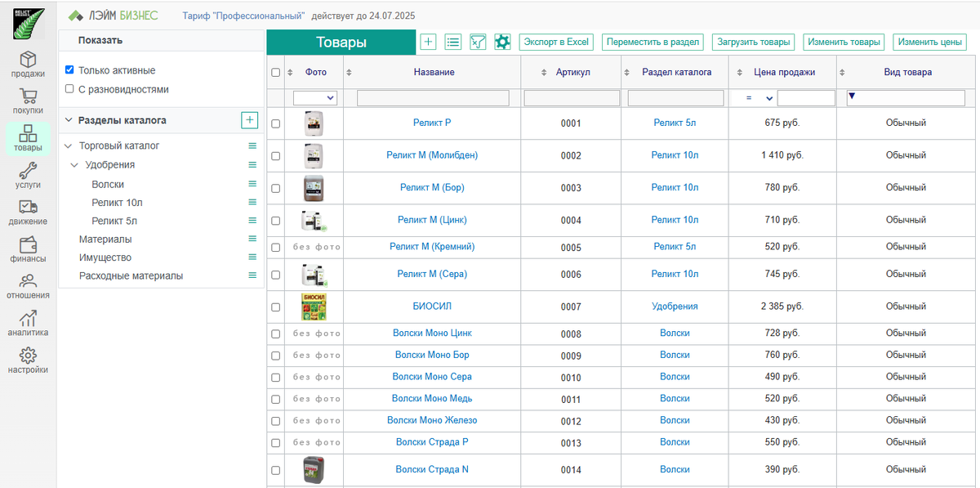Tick the select-all checkbox in table header
980x488 pixels.
[276, 72]
